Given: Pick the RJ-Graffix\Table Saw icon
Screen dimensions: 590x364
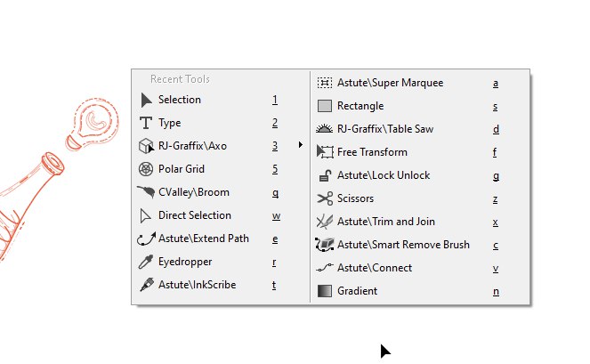Looking at the screenshot, I should (324, 129).
